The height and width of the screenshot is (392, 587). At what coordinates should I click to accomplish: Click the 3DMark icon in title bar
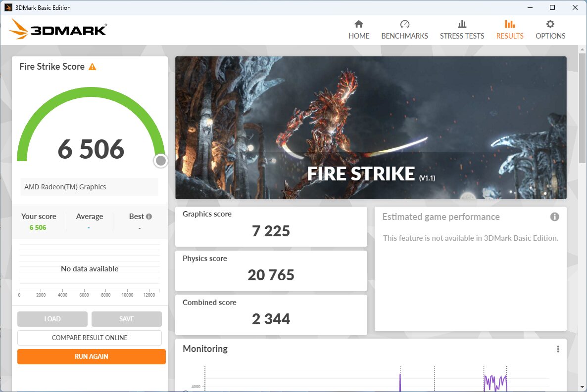[8, 7]
